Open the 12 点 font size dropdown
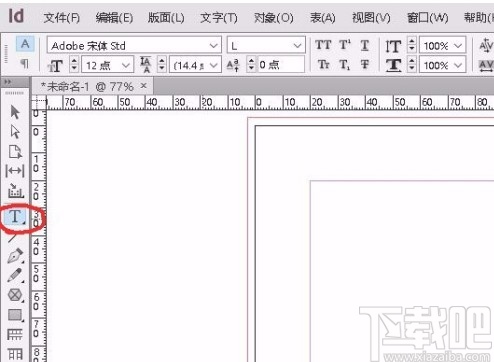 click(126, 65)
